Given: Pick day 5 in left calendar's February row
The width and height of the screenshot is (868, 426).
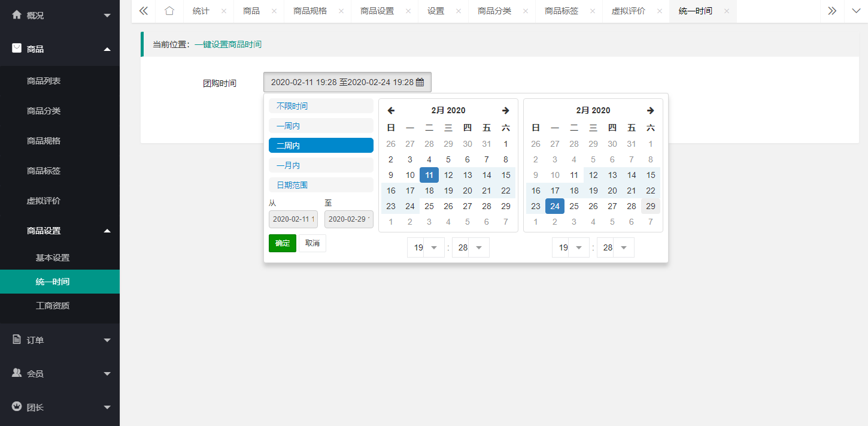Looking at the screenshot, I should [x=448, y=159].
